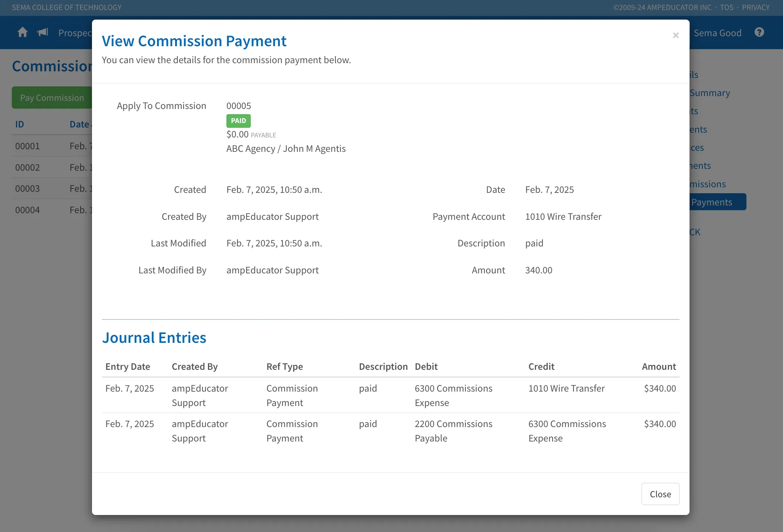
Task: Follow the PRIVACY link in header
Action: 756,7
